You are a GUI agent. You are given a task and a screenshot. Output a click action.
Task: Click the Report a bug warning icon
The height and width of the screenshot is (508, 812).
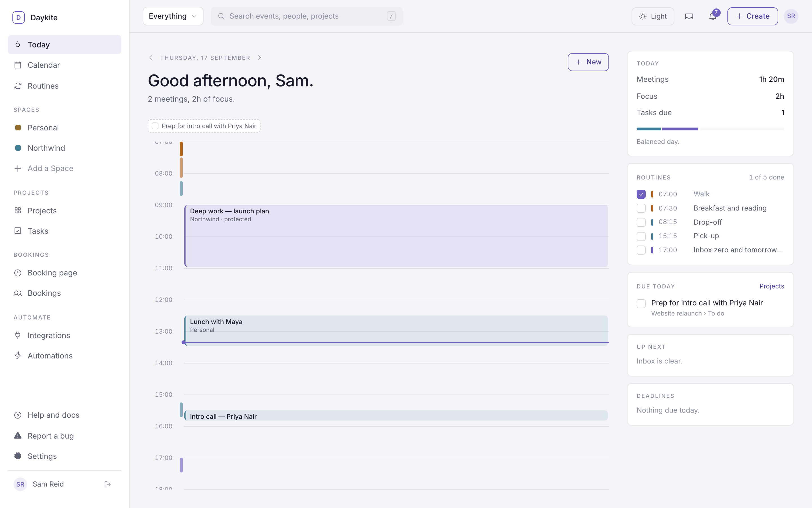tap(18, 436)
